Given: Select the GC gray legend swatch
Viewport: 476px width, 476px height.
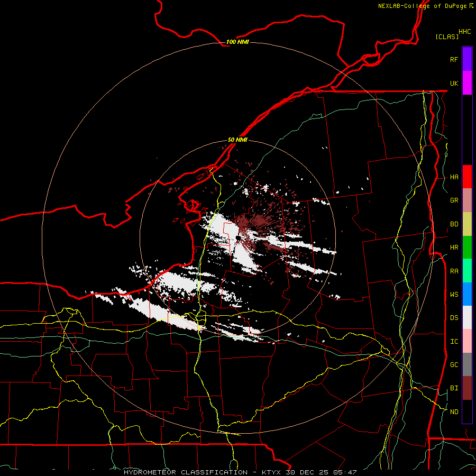Looking at the screenshot, I should tap(467, 364).
